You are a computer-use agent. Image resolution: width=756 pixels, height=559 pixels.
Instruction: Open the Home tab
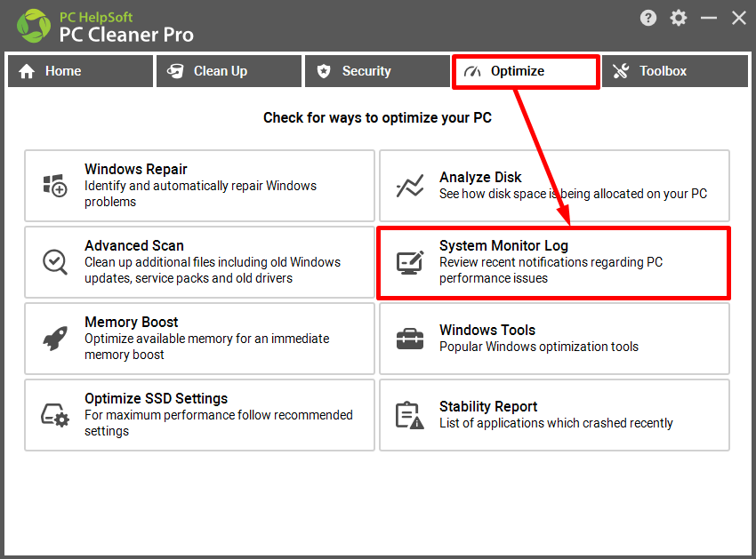point(80,71)
